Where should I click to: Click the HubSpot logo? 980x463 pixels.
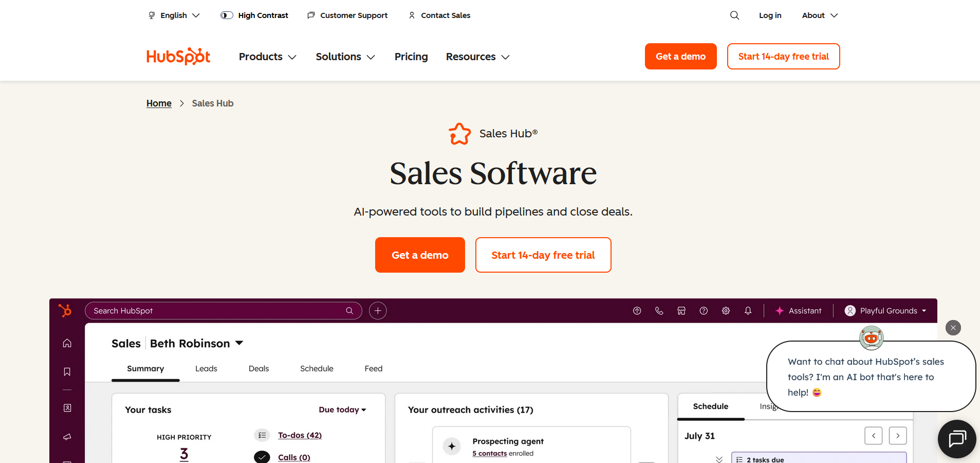pyautogui.click(x=178, y=56)
